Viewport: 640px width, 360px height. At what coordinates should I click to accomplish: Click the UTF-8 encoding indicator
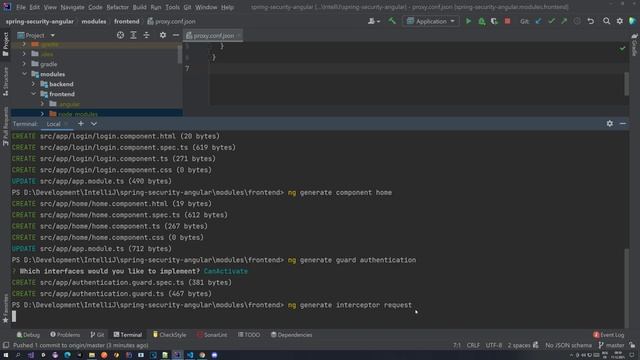pos(493,345)
